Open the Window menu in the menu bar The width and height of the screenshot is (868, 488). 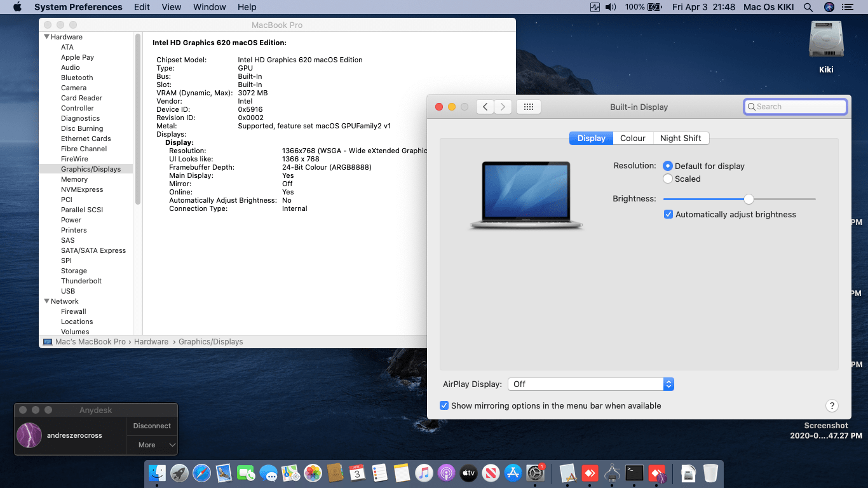pos(209,7)
